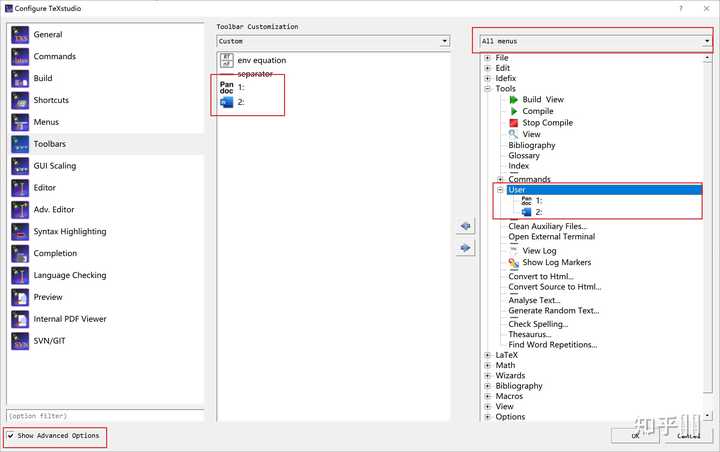Expand the Edit tree node

(x=488, y=68)
